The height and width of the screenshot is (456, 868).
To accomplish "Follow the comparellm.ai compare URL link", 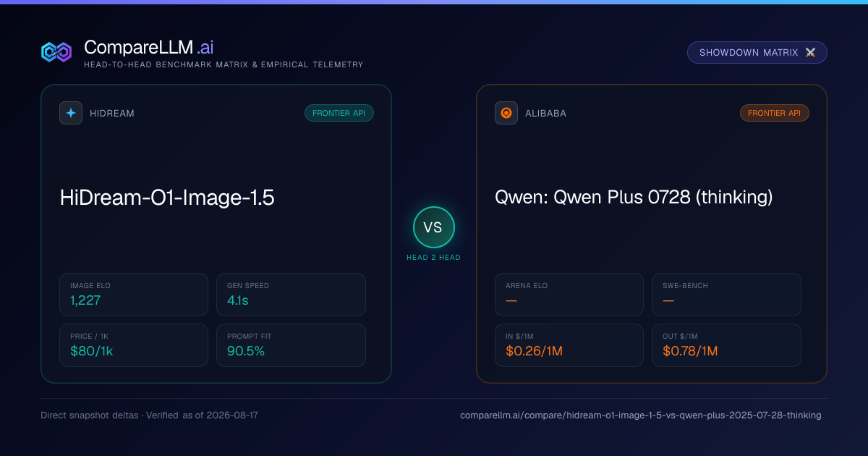I will click(641, 415).
